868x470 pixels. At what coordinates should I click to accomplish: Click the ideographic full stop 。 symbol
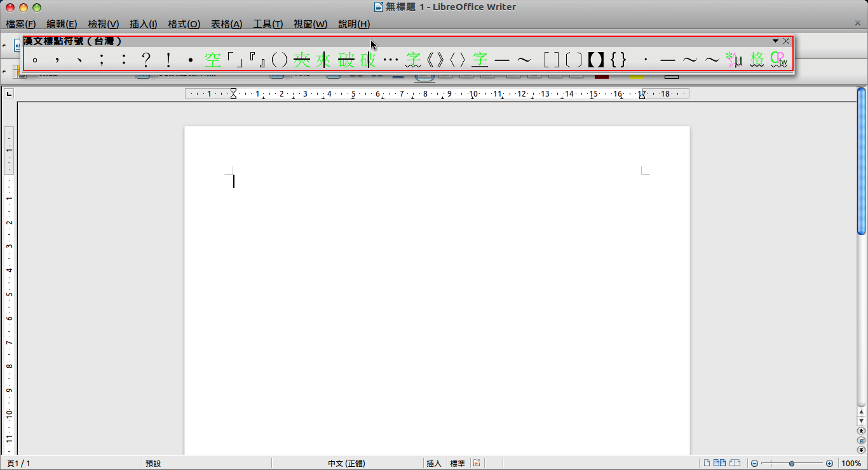pyautogui.click(x=35, y=60)
